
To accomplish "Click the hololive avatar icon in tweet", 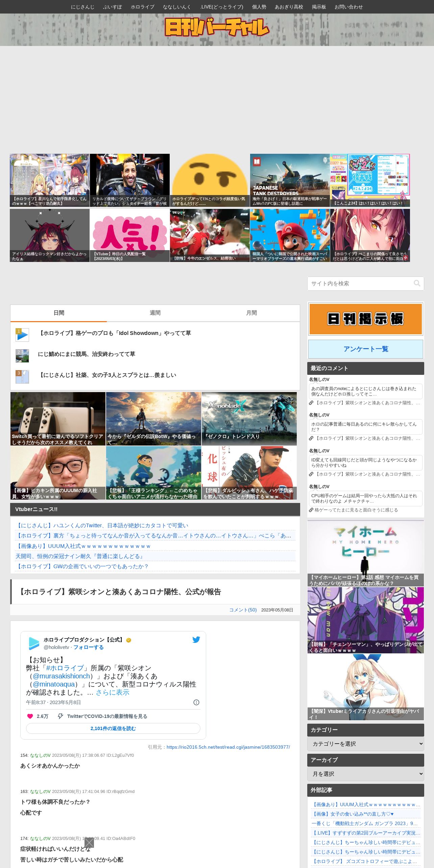I will pyautogui.click(x=34, y=643).
